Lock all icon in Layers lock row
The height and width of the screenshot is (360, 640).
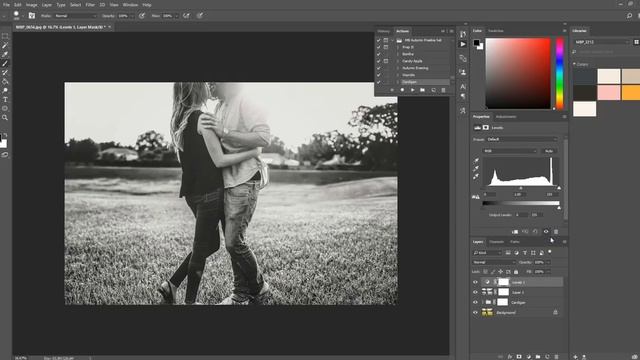pos(516,271)
